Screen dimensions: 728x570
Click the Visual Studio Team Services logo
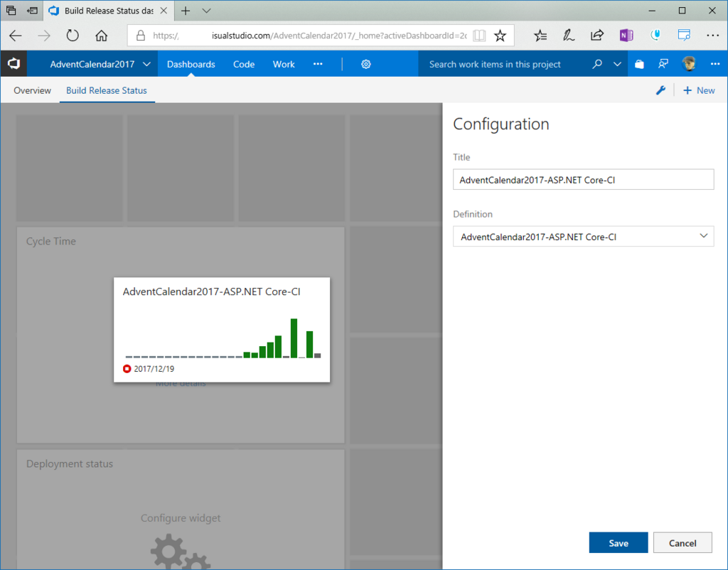tap(14, 63)
